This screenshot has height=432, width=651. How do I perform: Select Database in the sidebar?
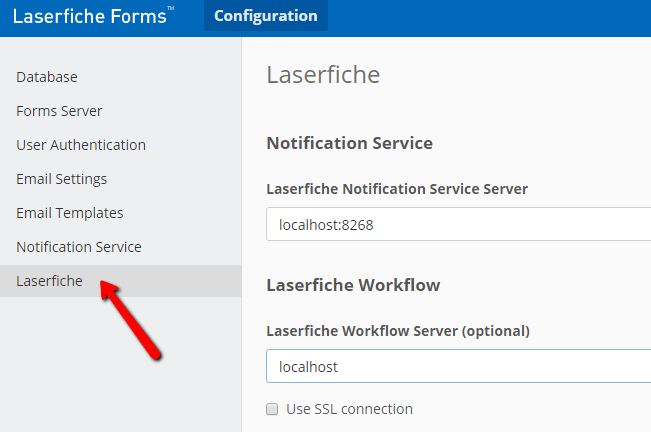coord(47,77)
